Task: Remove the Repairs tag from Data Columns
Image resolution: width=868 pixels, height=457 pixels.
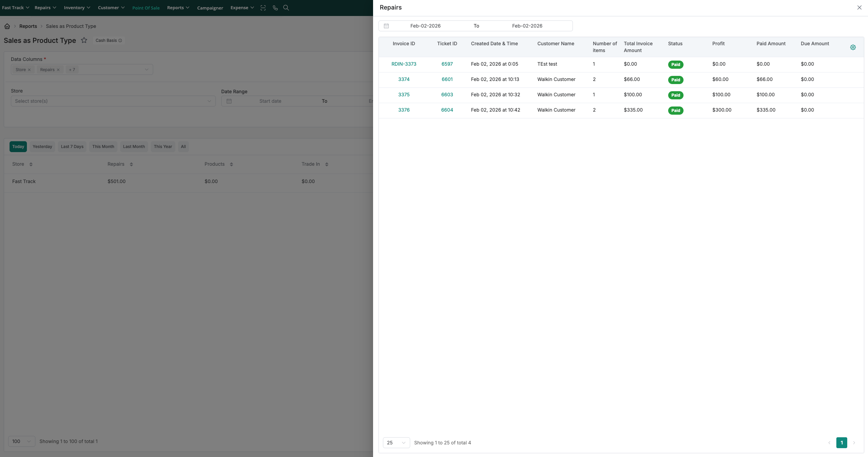Action: pyautogui.click(x=58, y=70)
